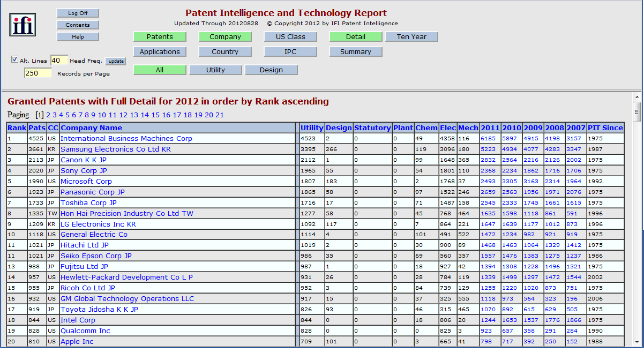Open GM Global Technology Operations link

[x=128, y=299]
